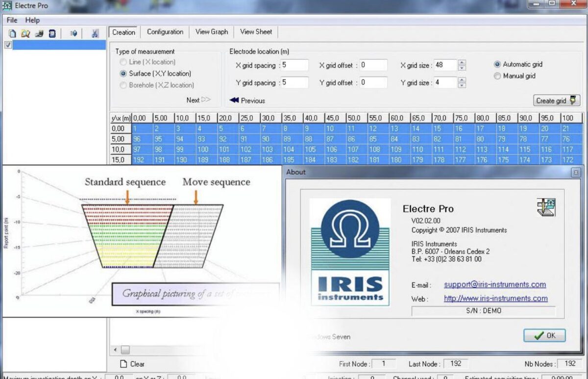Select Borehole (X,Z location) radio button

coord(123,85)
